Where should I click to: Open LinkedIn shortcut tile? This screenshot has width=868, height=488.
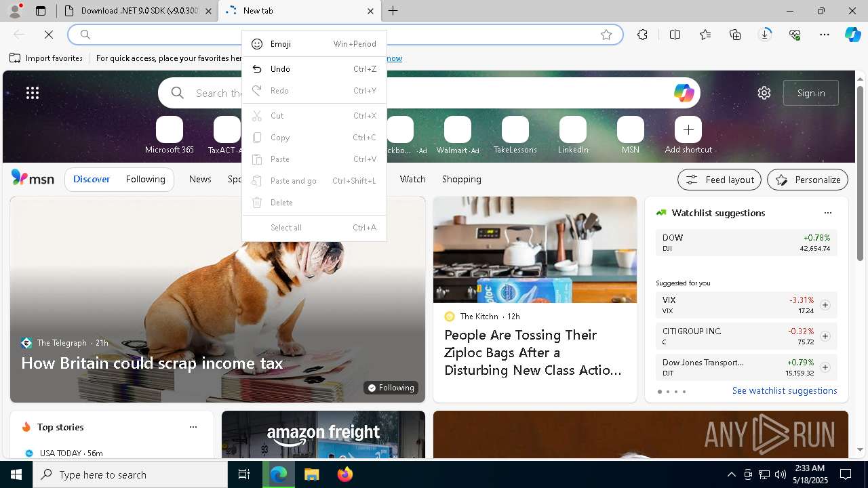(573, 136)
